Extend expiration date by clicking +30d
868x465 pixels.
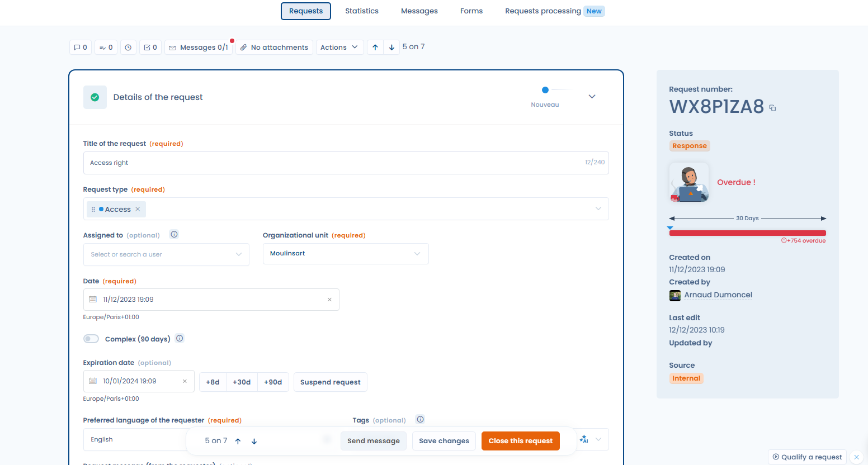tap(242, 382)
